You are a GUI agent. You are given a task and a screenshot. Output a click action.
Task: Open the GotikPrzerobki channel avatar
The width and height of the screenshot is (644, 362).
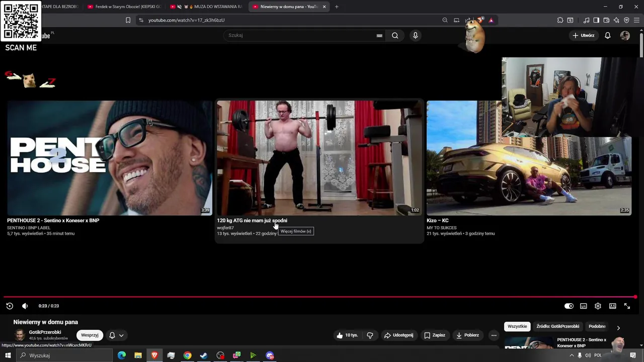coord(20,335)
